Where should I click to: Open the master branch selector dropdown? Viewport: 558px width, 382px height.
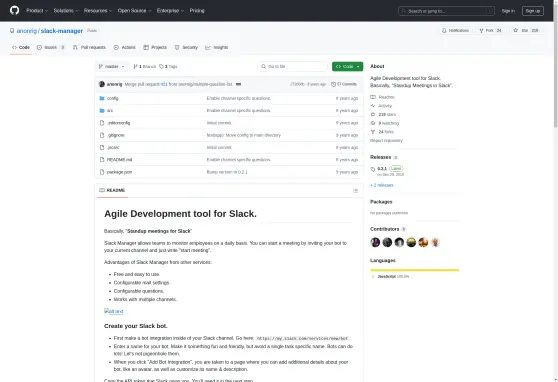point(111,67)
